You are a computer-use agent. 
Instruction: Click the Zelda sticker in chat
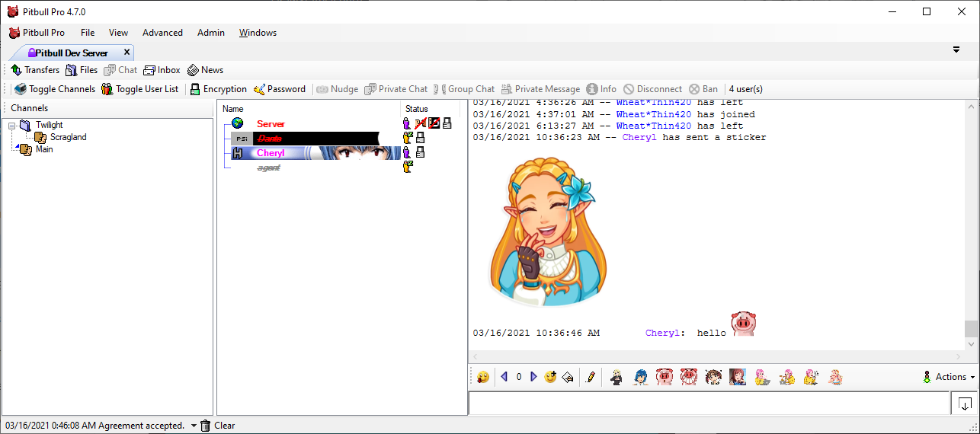[548, 231]
